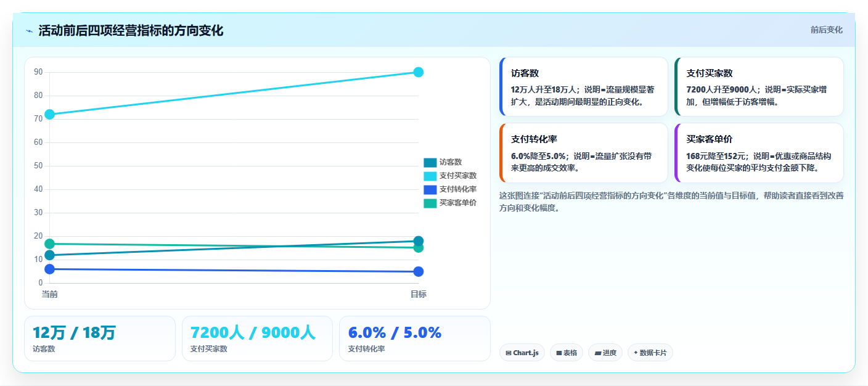The image size is (868, 386).
Task: Click the 7200人 / 9000人 stat card
Action: click(257, 339)
